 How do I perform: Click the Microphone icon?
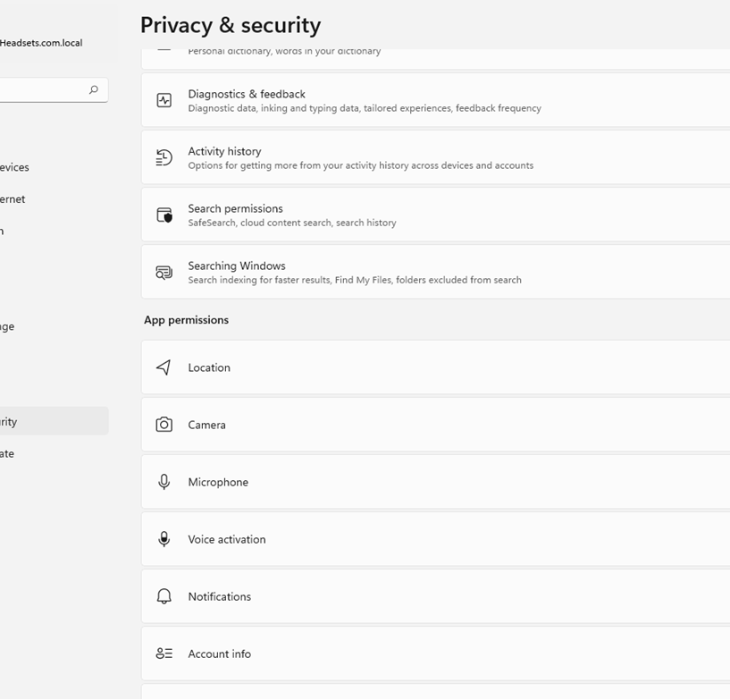tap(164, 482)
